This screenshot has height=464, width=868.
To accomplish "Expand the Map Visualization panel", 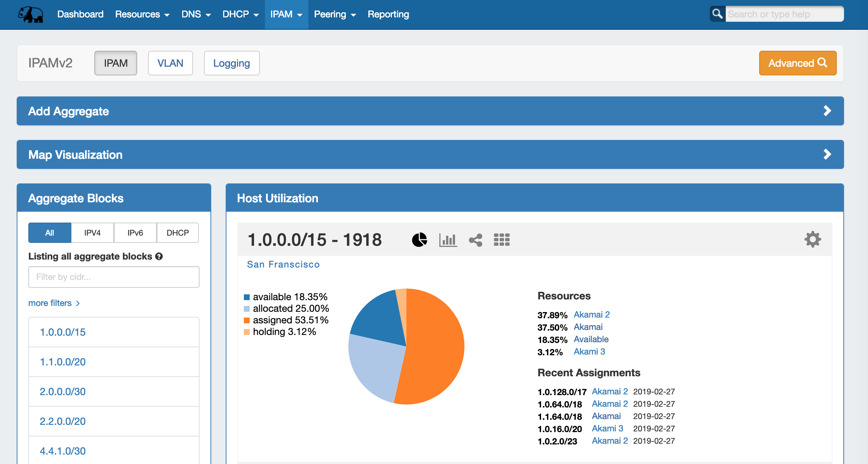I will click(827, 154).
